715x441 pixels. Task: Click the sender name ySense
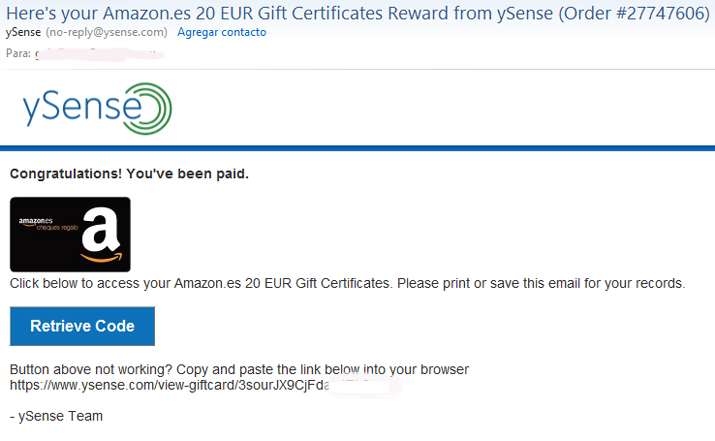(x=24, y=32)
